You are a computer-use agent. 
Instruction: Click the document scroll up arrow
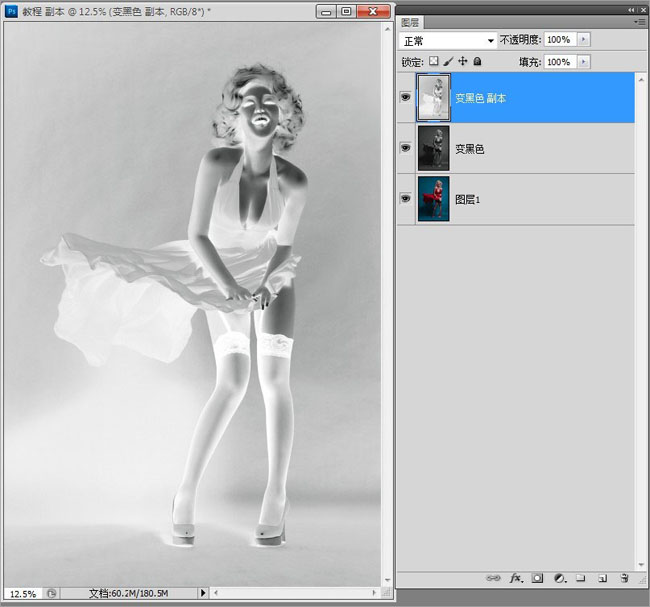coord(388,29)
